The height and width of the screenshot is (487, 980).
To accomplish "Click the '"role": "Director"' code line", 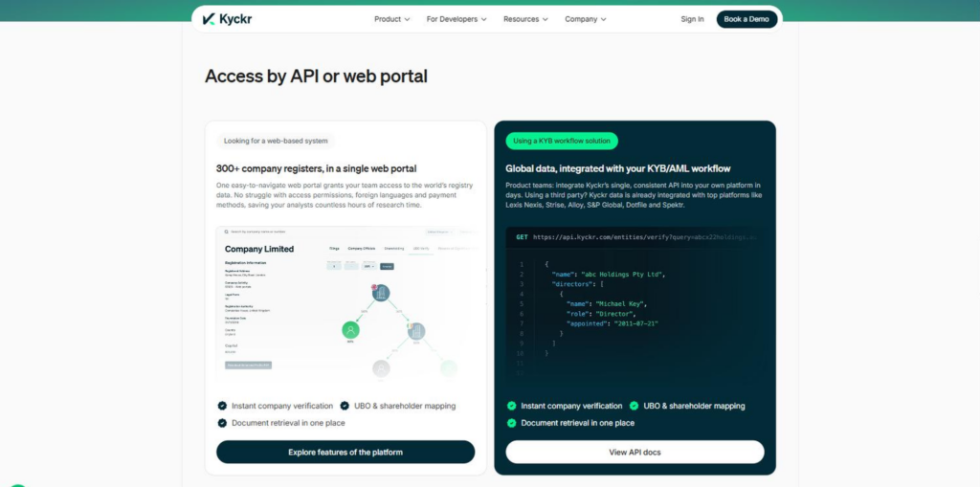I will coord(601,314).
